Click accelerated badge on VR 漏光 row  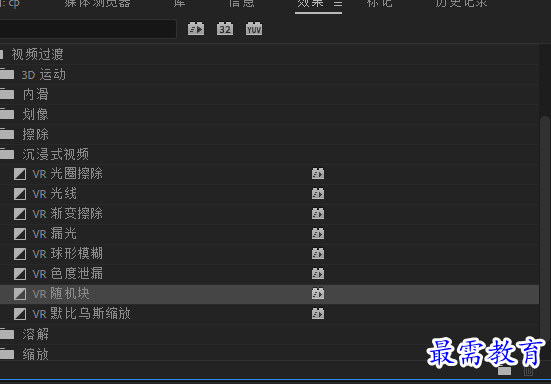pyautogui.click(x=318, y=234)
